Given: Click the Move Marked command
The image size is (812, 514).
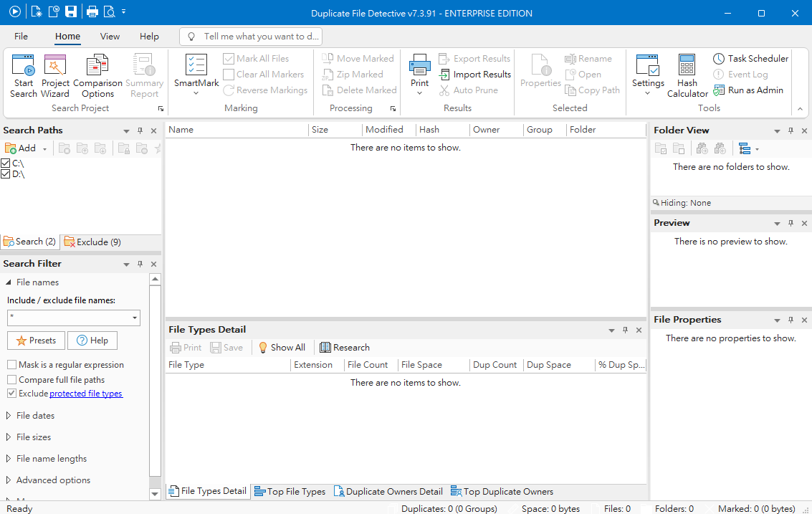Looking at the screenshot, I should coord(358,59).
